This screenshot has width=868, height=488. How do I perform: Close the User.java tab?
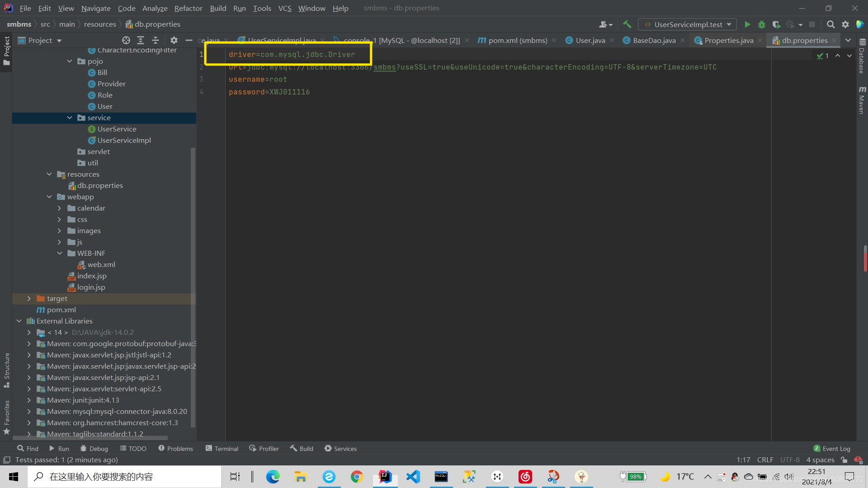[x=612, y=40]
